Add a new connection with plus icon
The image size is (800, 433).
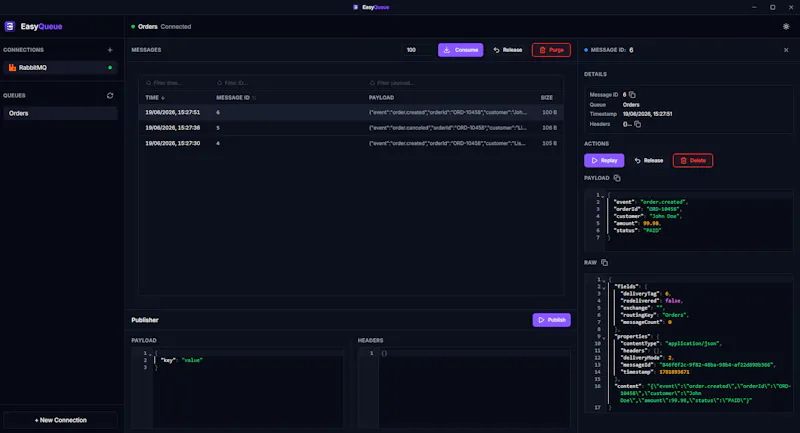110,50
